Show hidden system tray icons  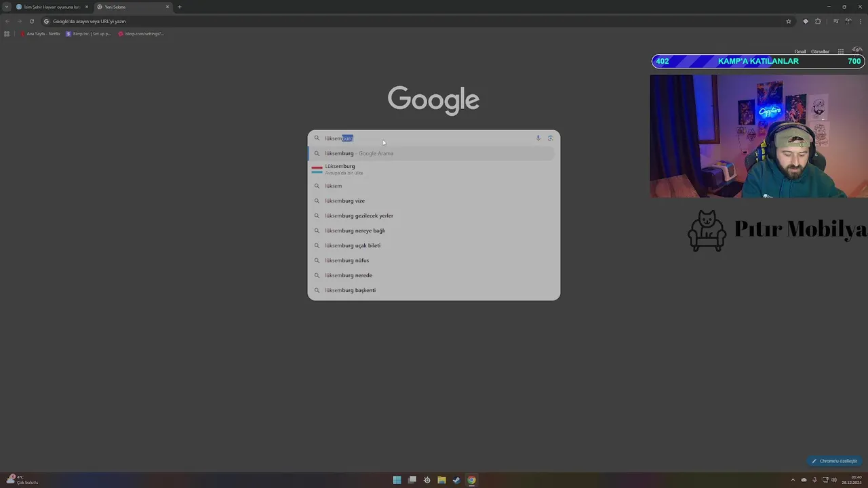793,480
